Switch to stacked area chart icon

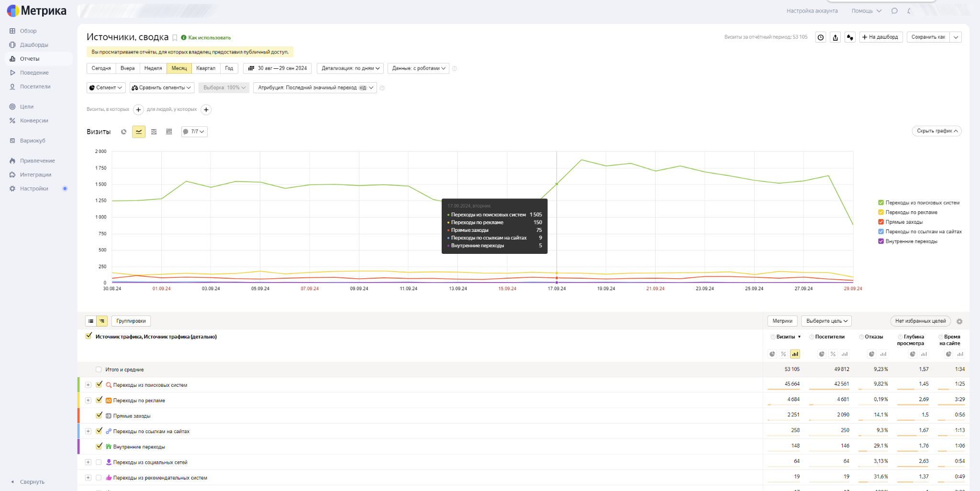coord(154,132)
